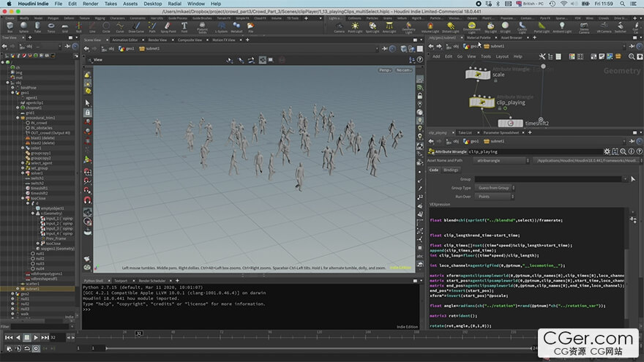
Task: Open the gear menu of Attribute Wrangle parameters
Action: click(x=605, y=151)
